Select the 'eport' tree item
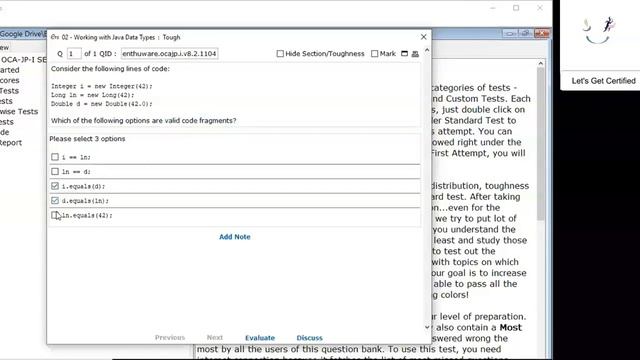640x360 pixels. (11, 143)
